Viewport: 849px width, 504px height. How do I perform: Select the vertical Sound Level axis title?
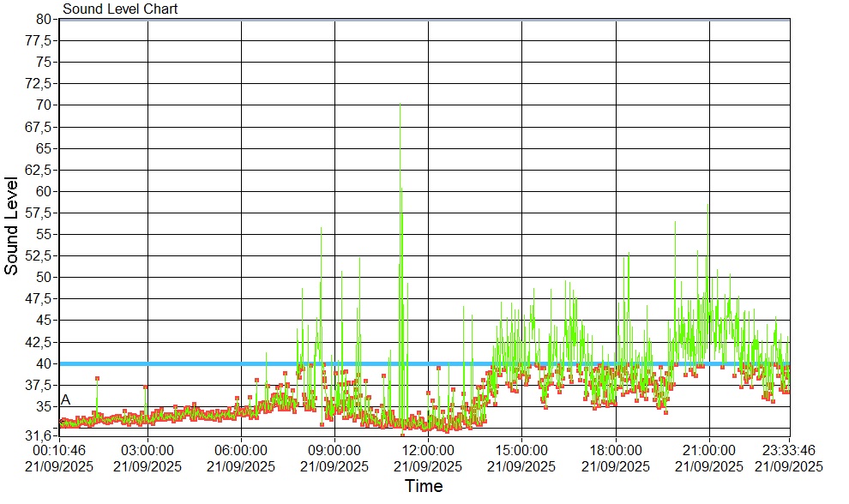pos(12,226)
